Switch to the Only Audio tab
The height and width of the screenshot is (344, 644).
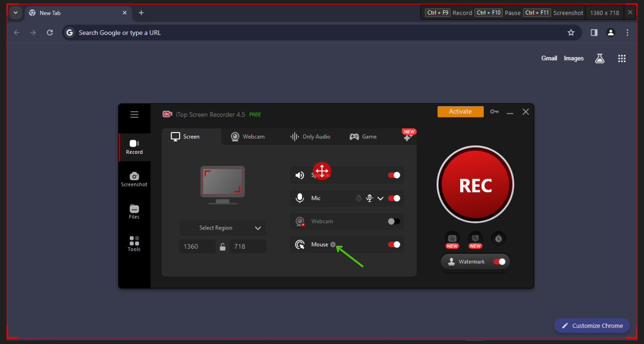310,137
